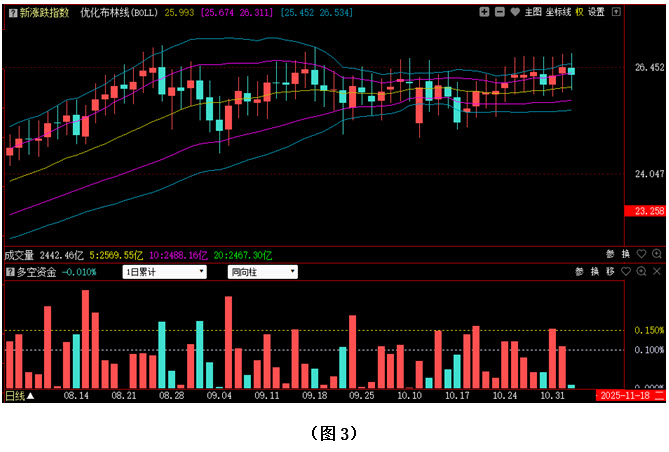Viewport: 669px width, 452px height.
Task: Toggle the 主图 main chart option
Action: [533, 12]
